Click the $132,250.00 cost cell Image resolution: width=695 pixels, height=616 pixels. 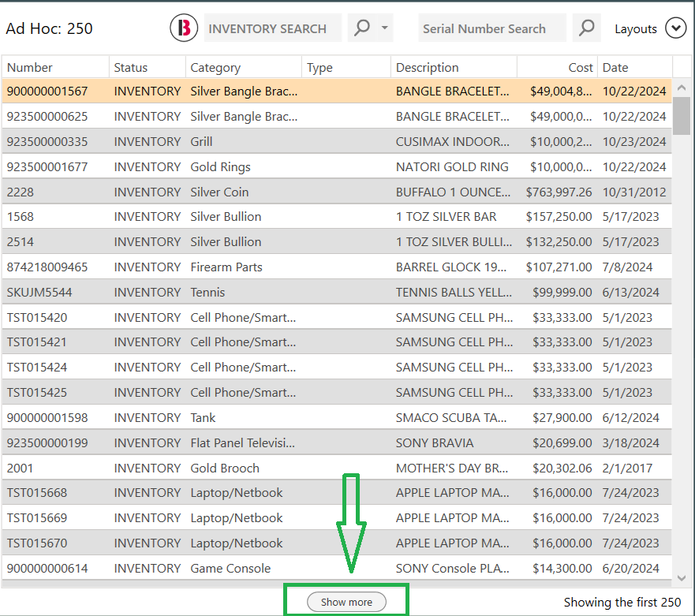(x=559, y=241)
